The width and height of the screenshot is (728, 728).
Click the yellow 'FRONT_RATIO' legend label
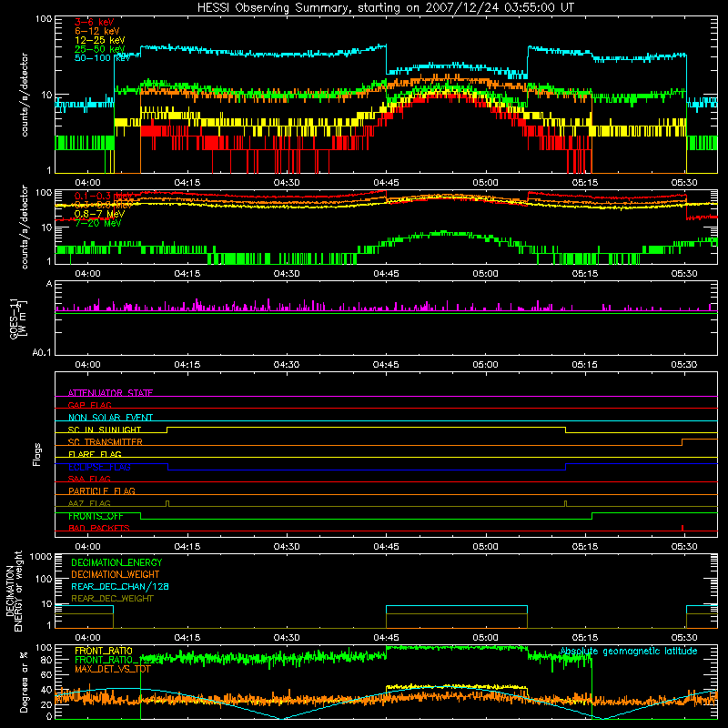pos(104,651)
